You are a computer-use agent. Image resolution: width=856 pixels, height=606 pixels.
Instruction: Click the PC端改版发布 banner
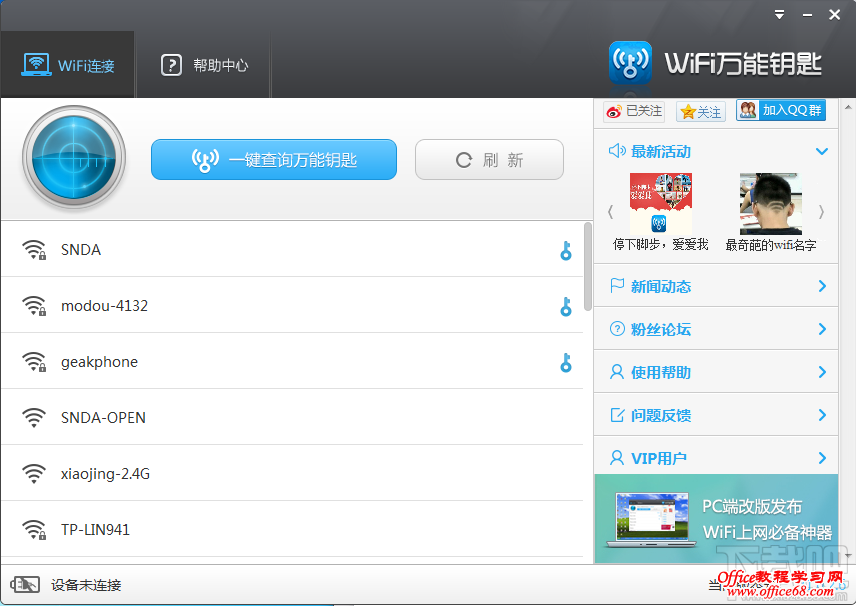click(716, 519)
